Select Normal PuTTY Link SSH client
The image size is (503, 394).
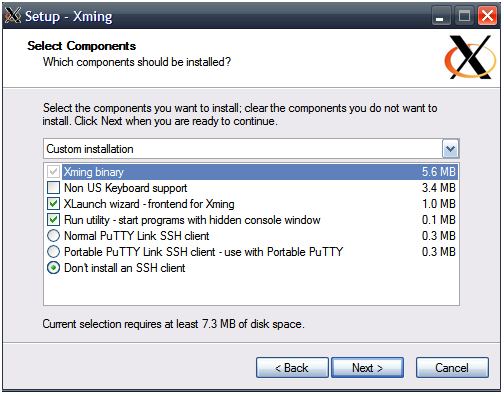(x=53, y=236)
